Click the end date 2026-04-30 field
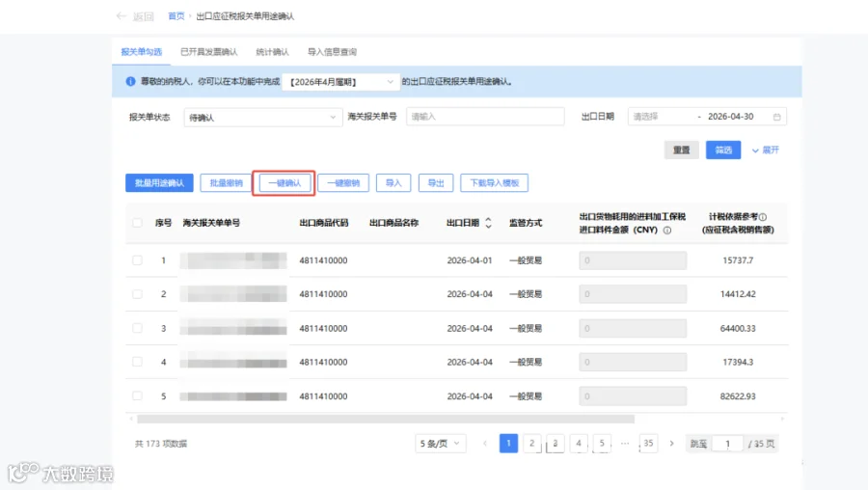This screenshot has height=490, width=868. point(731,117)
